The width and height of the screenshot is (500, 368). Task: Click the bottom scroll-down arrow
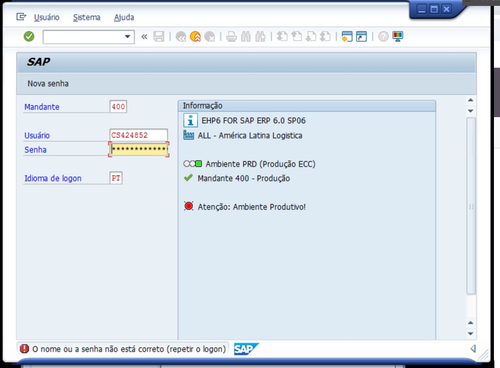point(470,333)
